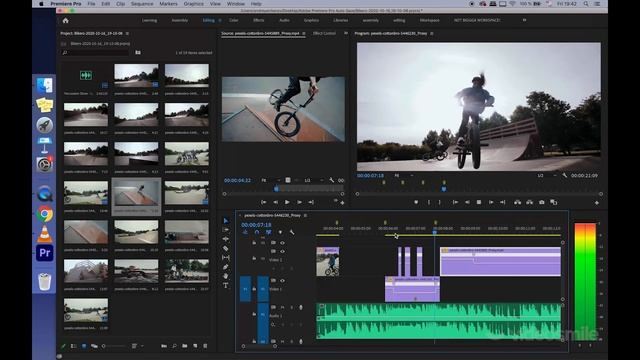Image resolution: width=640 pixels, height=360 pixels.
Task: Select the Track Select Forward tool
Action: (x=226, y=230)
